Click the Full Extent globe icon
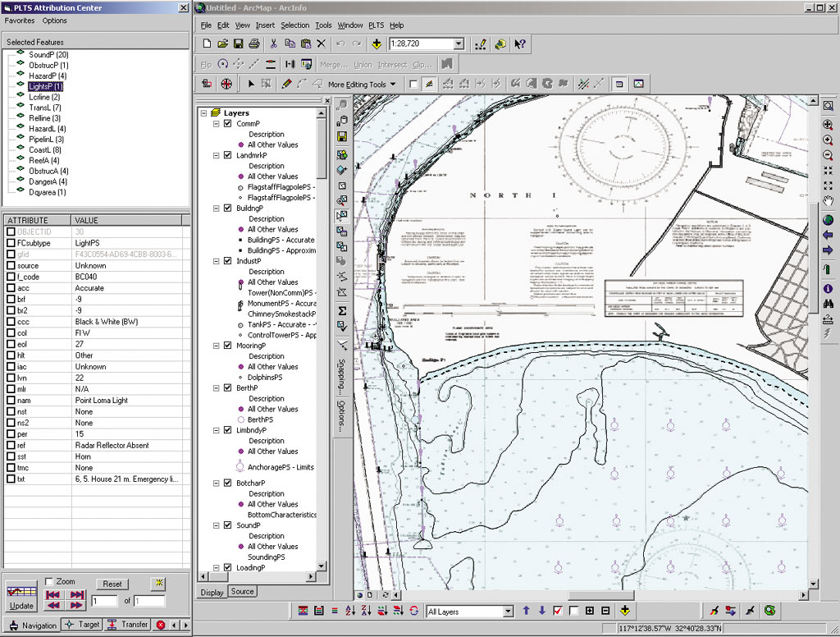This screenshot has height=637, width=840. point(828,220)
